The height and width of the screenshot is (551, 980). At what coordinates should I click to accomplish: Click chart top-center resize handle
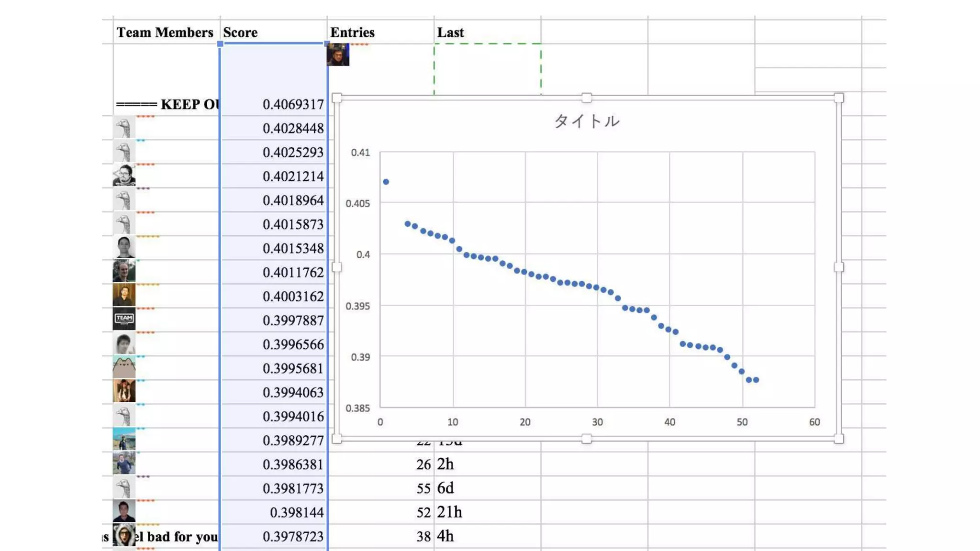pos(586,98)
